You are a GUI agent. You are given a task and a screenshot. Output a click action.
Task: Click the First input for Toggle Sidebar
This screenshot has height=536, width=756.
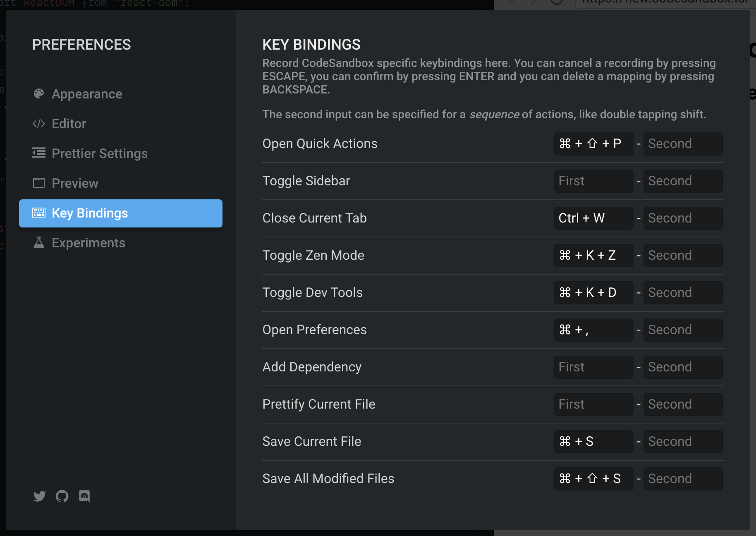[x=593, y=181]
